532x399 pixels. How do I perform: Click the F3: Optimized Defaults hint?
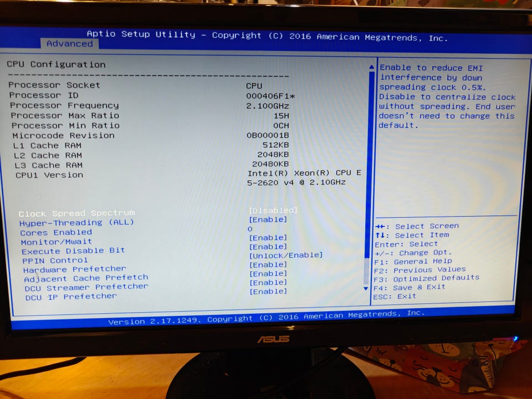(x=427, y=278)
